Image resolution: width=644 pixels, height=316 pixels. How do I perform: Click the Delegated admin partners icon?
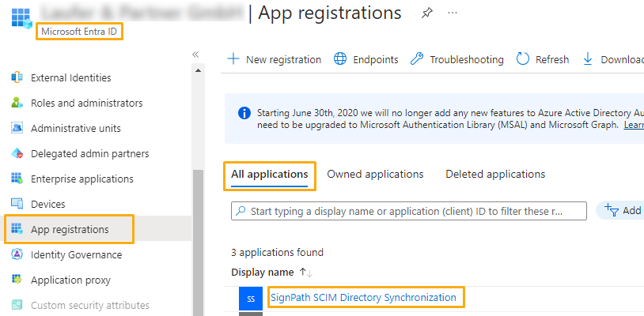coord(17,153)
